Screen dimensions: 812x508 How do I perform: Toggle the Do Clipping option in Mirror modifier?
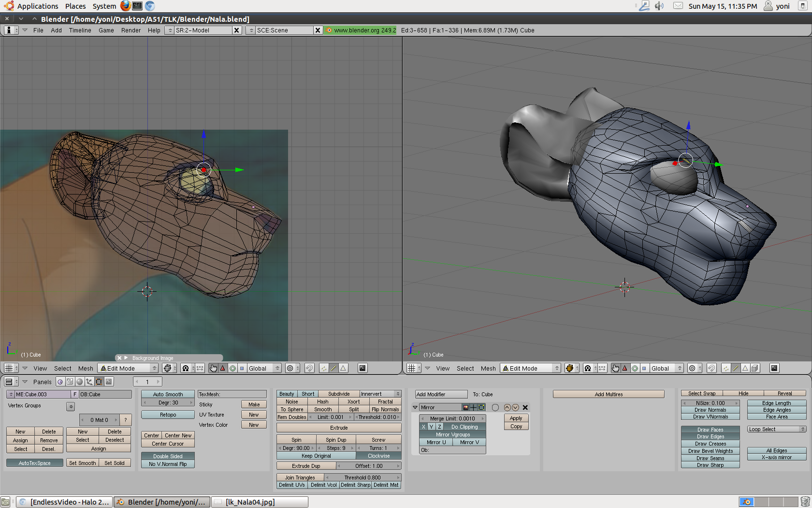[x=464, y=427]
